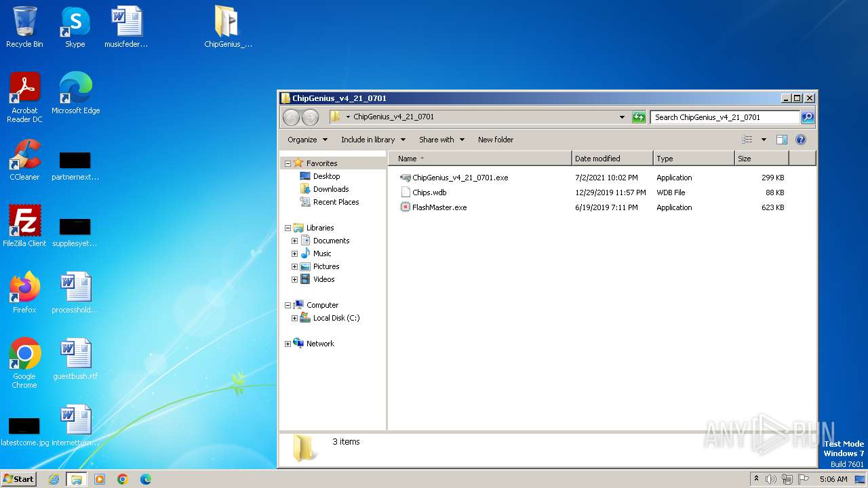Change view using the views icon
Image resolution: width=868 pixels, height=488 pixels.
[x=747, y=140]
